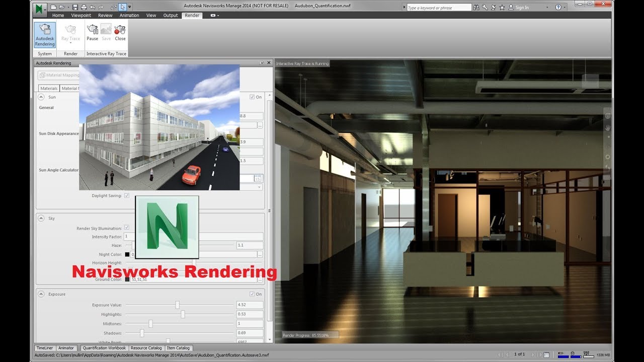Click the star Favorites icon
Image resolution: width=644 pixels, height=362 pixels.
(x=502, y=8)
